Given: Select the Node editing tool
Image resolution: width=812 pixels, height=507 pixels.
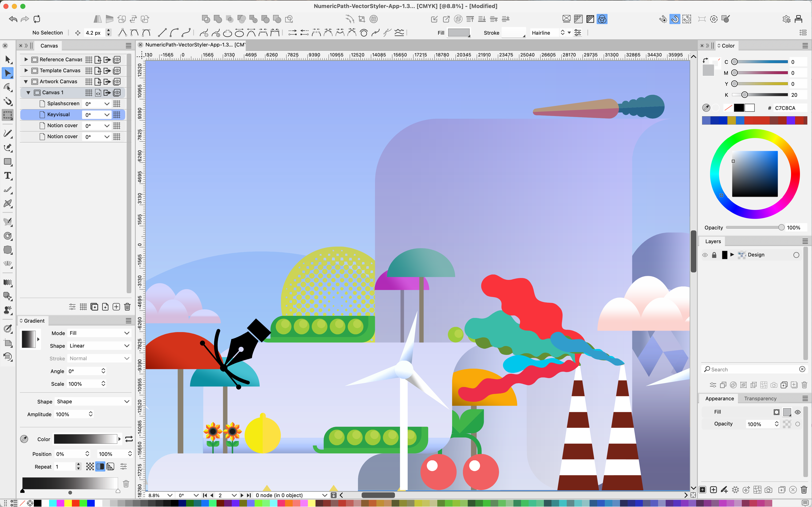Looking at the screenshot, I should [x=8, y=74].
